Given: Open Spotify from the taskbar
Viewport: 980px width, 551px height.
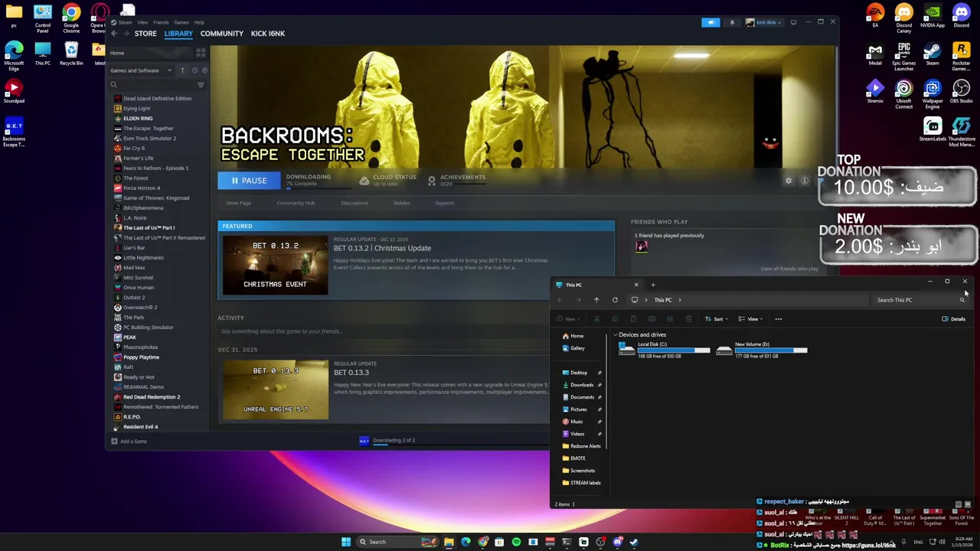Looking at the screenshot, I should pos(516,542).
